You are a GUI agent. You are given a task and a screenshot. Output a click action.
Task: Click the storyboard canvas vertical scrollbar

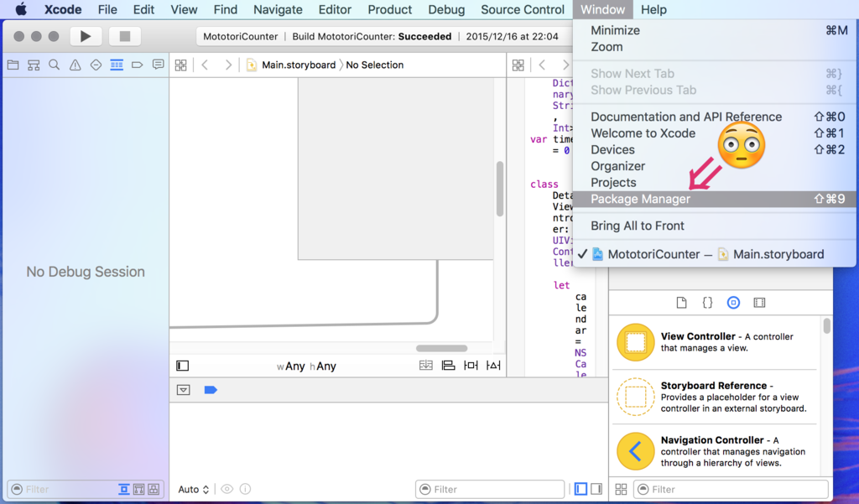(500, 189)
